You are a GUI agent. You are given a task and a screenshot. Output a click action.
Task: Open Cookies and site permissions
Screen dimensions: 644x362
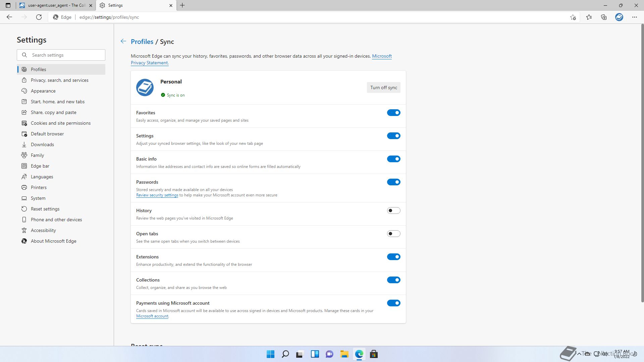coord(61,123)
